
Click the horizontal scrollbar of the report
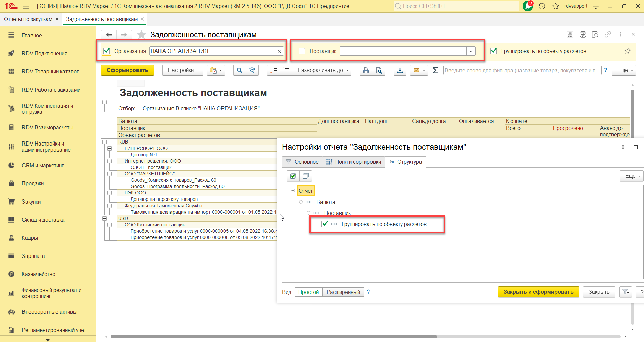point(274,337)
